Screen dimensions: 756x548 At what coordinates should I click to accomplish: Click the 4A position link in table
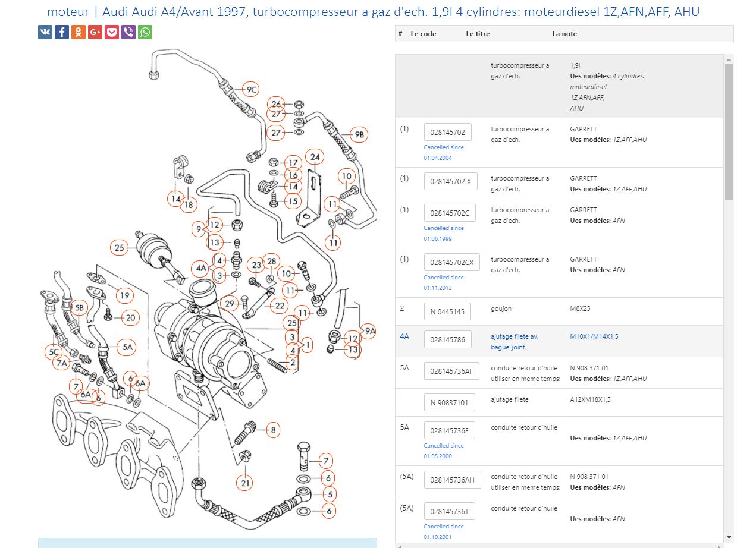pyautogui.click(x=404, y=336)
